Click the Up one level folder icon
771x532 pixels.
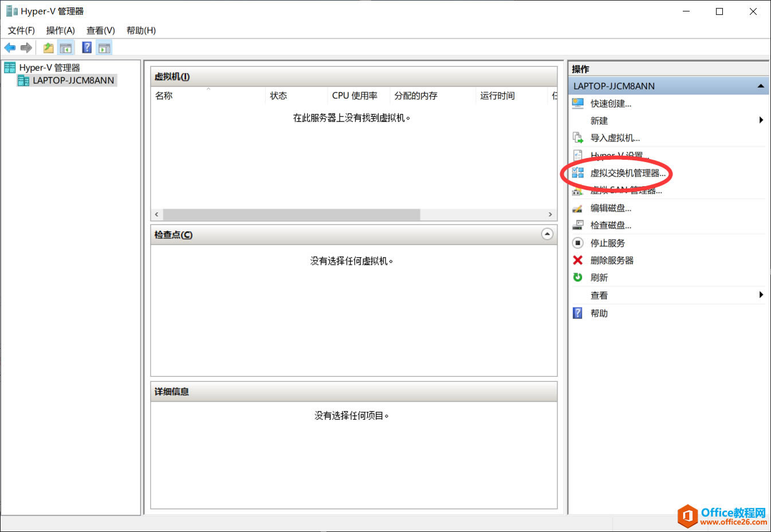click(48, 48)
